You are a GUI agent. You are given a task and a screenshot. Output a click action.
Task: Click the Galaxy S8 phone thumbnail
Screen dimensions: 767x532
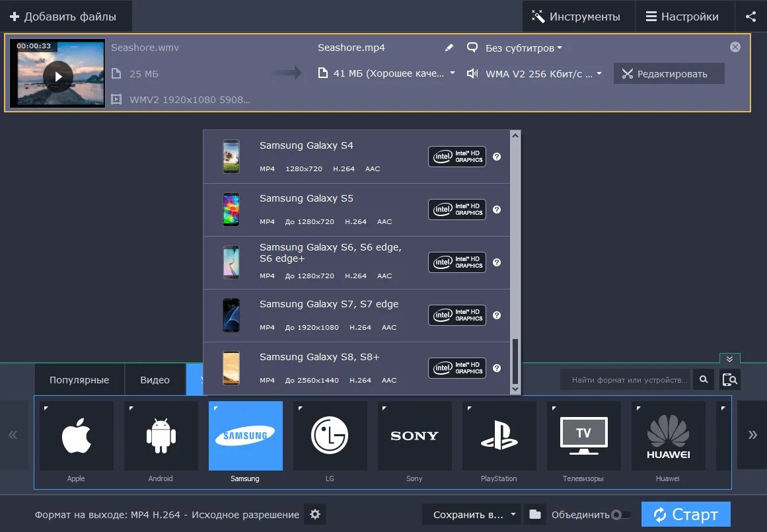[x=231, y=368]
